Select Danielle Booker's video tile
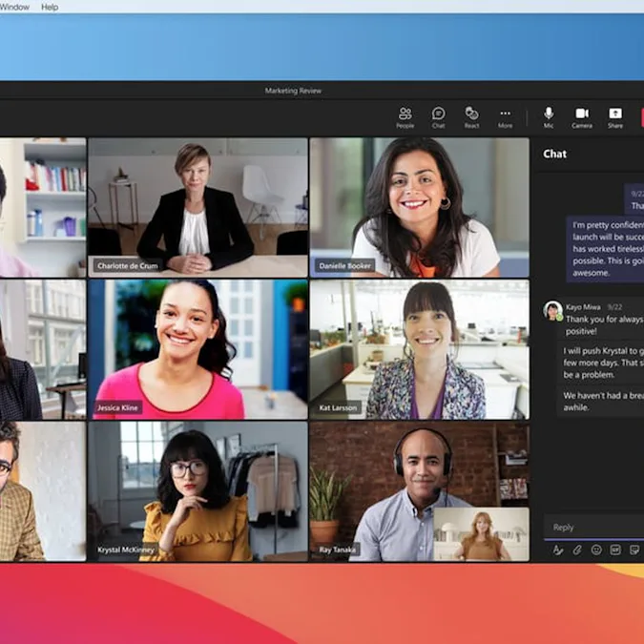The width and height of the screenshot is (644, 644). tap(419, 206)
